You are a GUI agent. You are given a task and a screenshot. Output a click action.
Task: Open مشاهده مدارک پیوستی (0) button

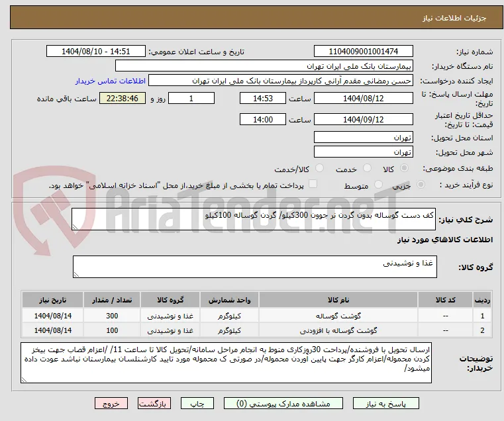click(x=283, y=404)
